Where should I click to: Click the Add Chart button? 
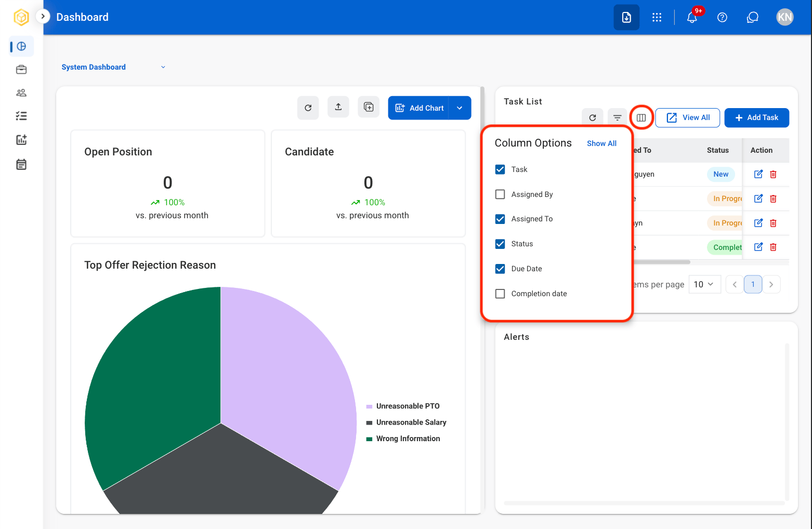pyautogui.click(x=418, y=108)
